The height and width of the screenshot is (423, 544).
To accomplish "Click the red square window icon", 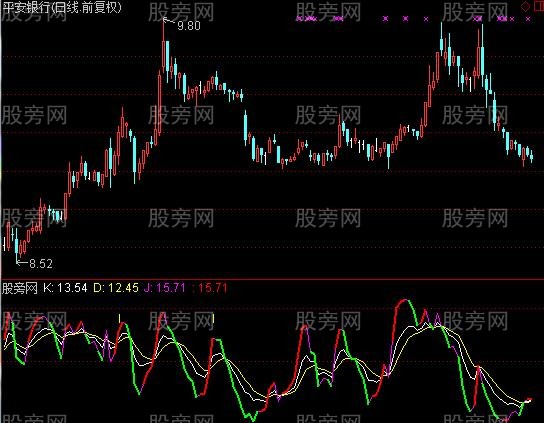I will tap(539, 6).
